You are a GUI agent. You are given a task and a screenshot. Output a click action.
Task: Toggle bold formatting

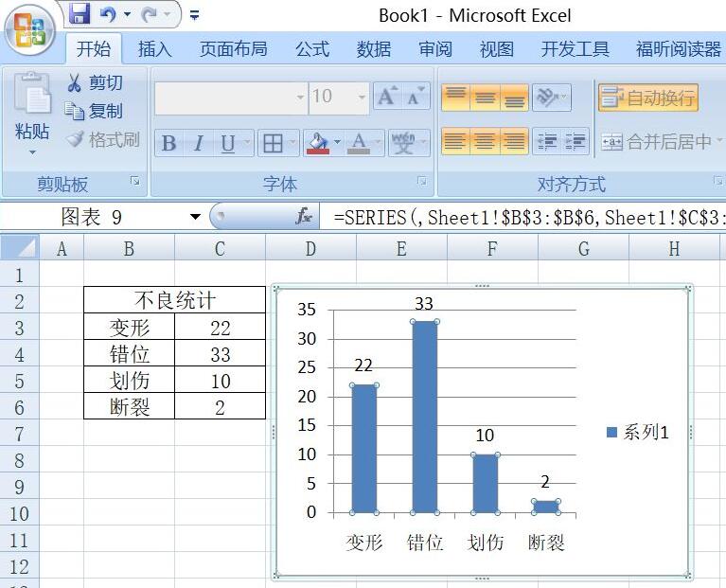click(x=168, y=143)
